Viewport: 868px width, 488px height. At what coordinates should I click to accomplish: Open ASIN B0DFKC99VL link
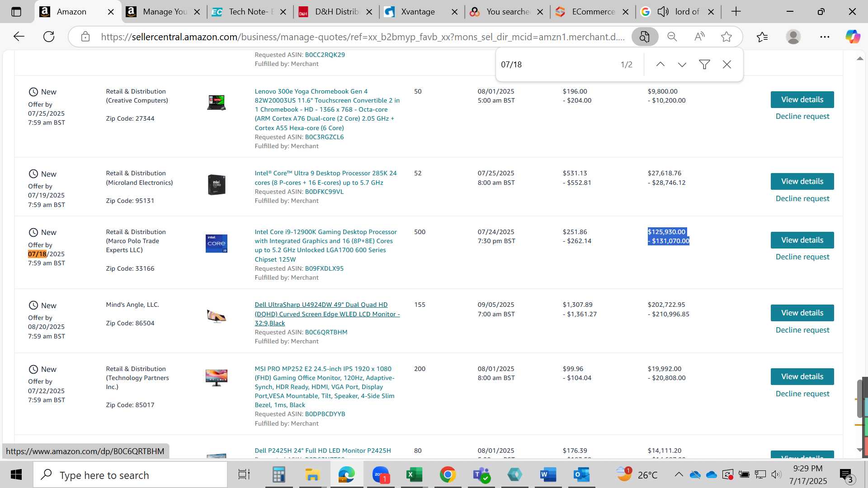[x=324, y=192]
